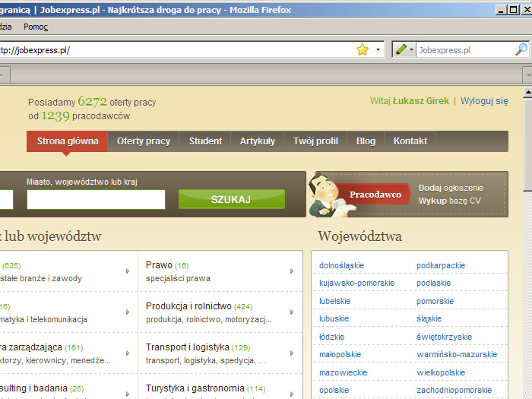
Task: Click the Pracodawco red ribbon
Action: pos(375,195)
